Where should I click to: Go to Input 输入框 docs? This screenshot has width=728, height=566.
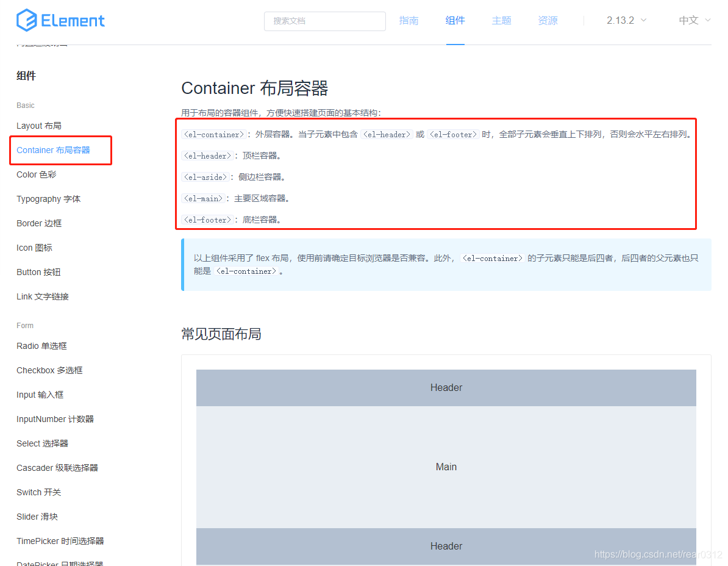(x=40, y=395)
